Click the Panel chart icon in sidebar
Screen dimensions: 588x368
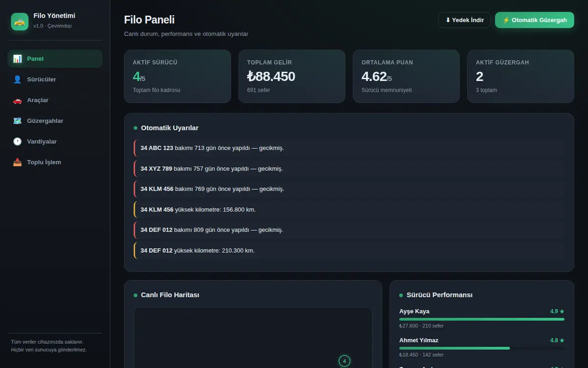pyautogui.click(x=17, y=59)
